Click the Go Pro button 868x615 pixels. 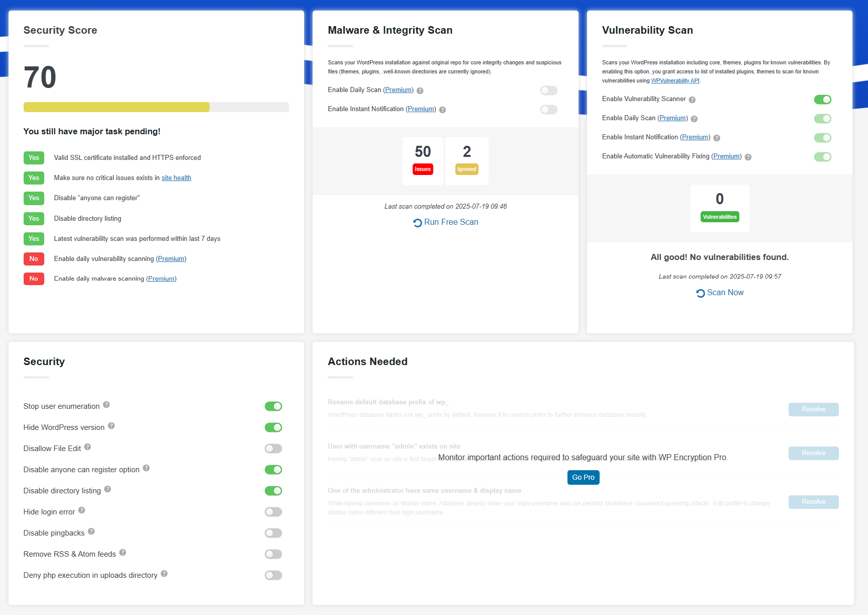(x=584, y=477)
